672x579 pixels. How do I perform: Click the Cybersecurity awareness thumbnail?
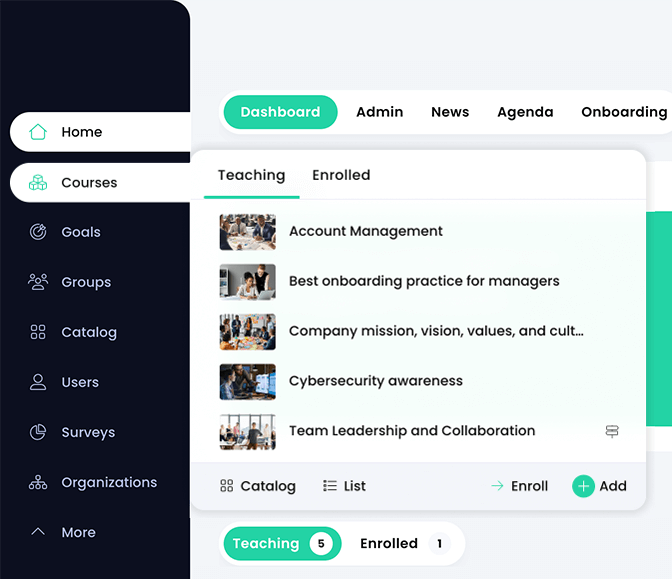click(x=247, y=382)
